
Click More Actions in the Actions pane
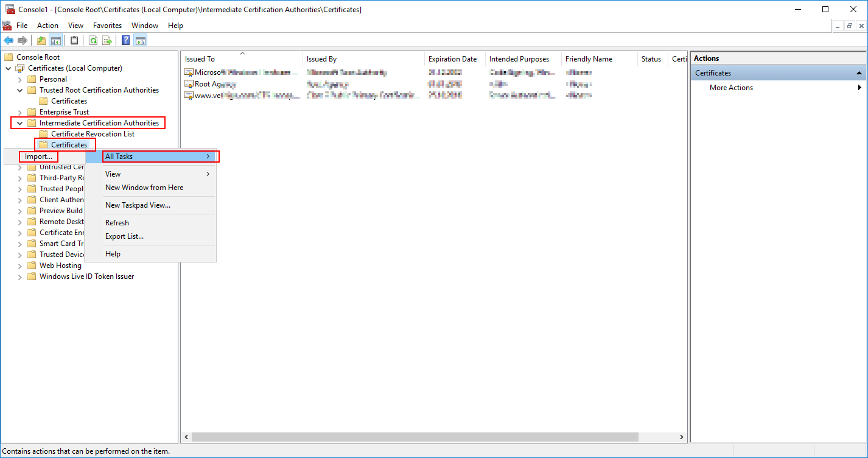click(x=730, y=87)
